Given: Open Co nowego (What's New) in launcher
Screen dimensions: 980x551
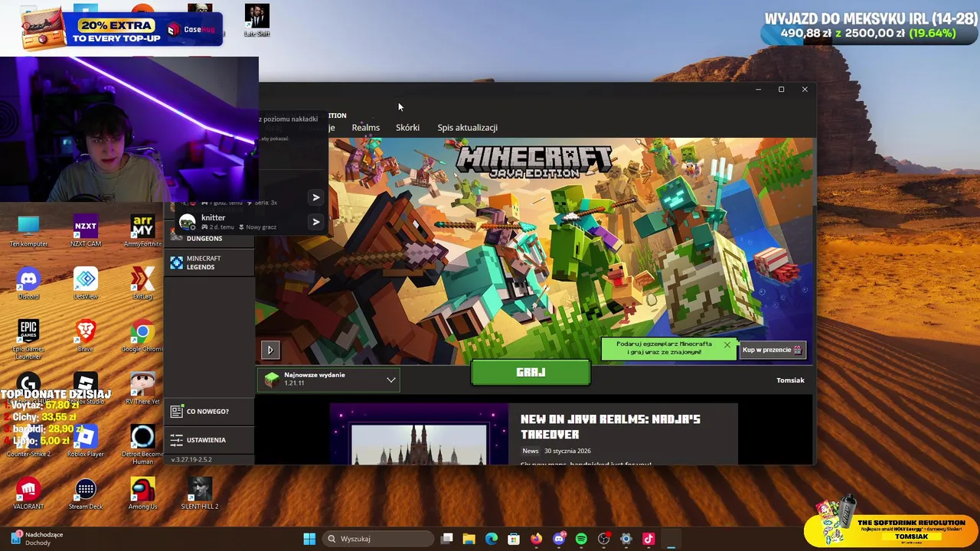Looking at the screenshot, I should coord(208,412).
